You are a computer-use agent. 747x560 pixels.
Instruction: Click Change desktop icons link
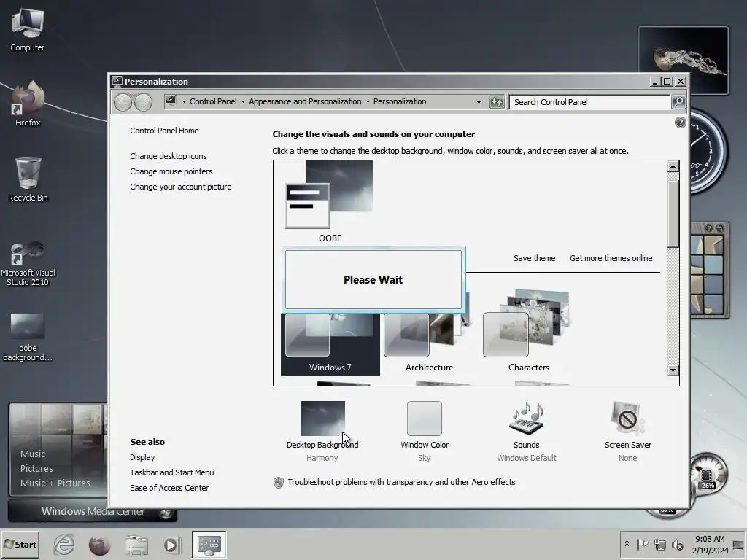[x=169, y=156]
